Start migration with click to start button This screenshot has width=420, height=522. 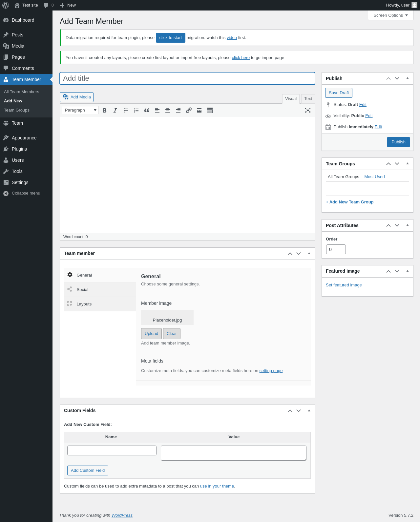click(x=171, y=38)
